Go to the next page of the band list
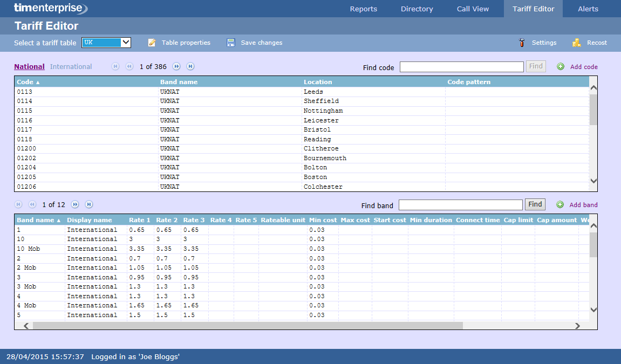621x364 pixels. (x=75, y=204)
